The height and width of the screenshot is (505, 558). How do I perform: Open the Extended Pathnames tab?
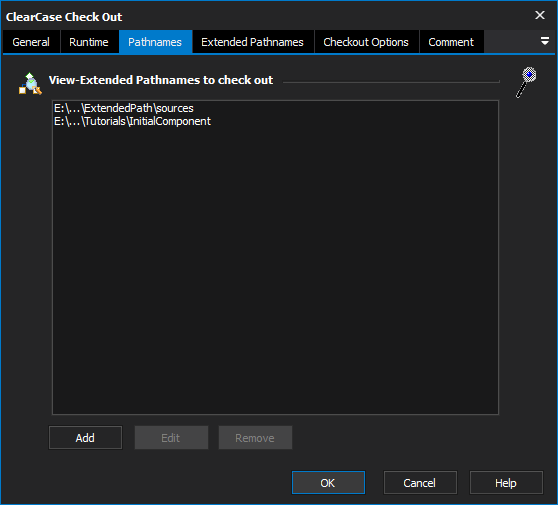tap(253, 42)
